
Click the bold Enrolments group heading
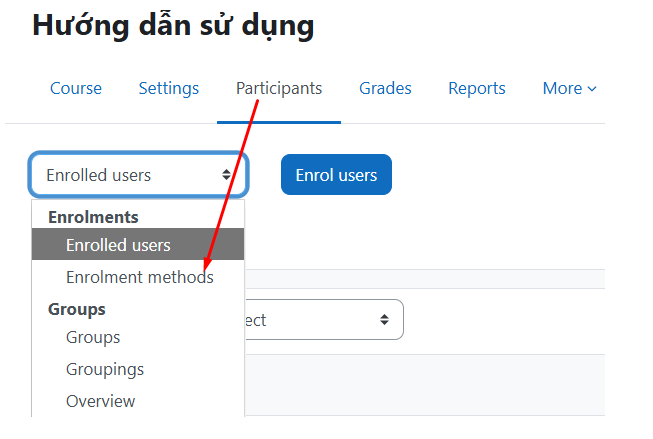pos(93,217)
